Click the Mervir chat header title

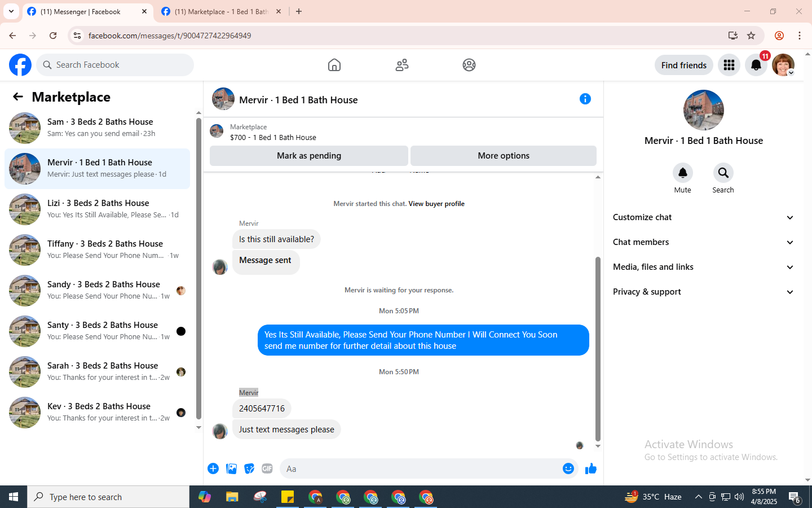[x=298, y=100]
